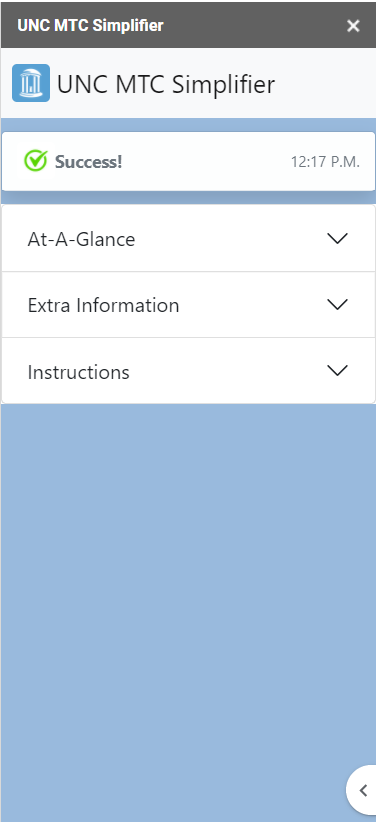Click the UNC MTC Simplifier heading beside the logo

166,84
